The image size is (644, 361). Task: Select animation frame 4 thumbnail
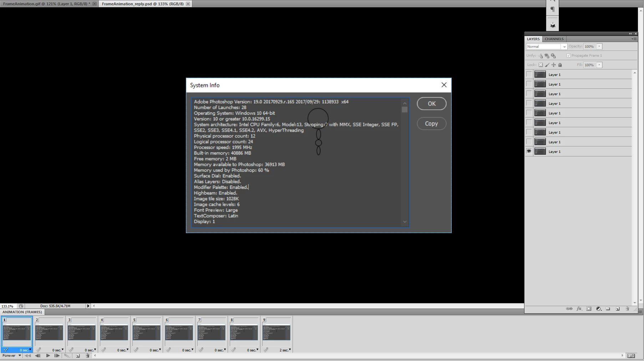(114, 332)
